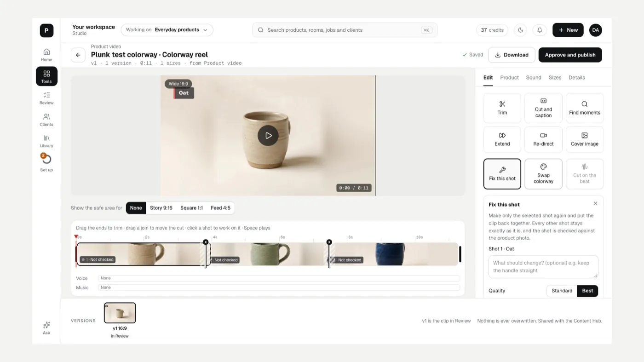Play the video preview
This screenshot has height=362, width=644.
coord(268,136)
